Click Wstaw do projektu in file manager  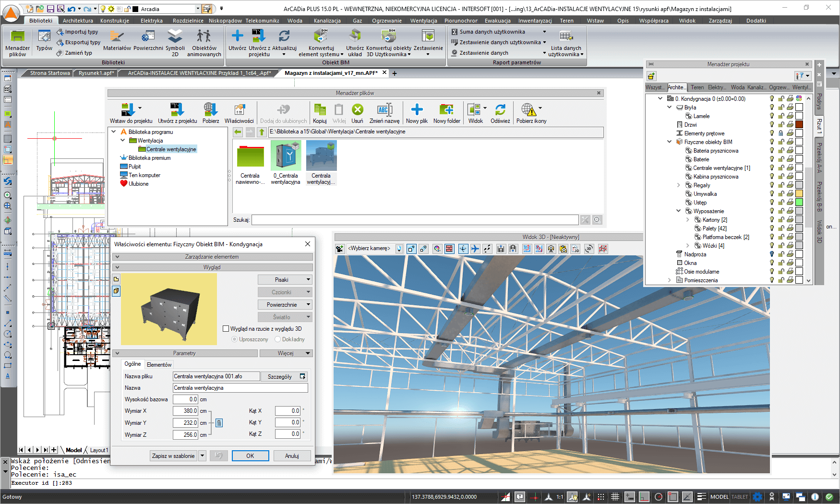pyautogui.click(x=131, y=113)
